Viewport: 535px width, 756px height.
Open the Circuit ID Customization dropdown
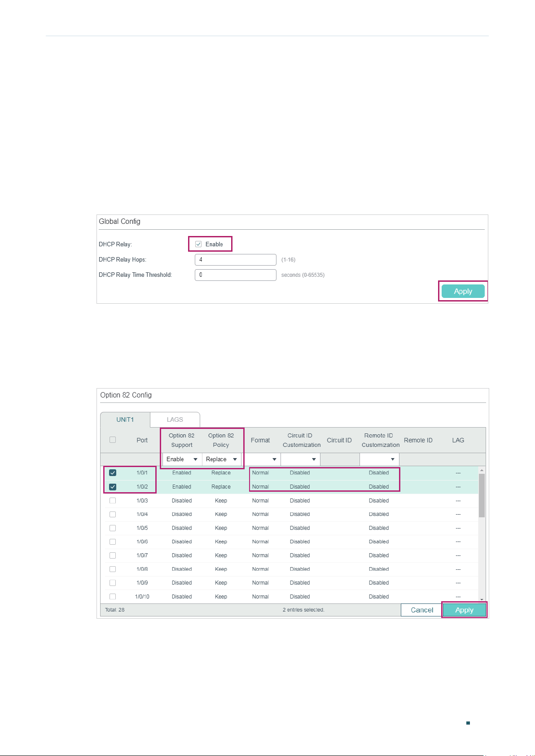pos(300,459)
